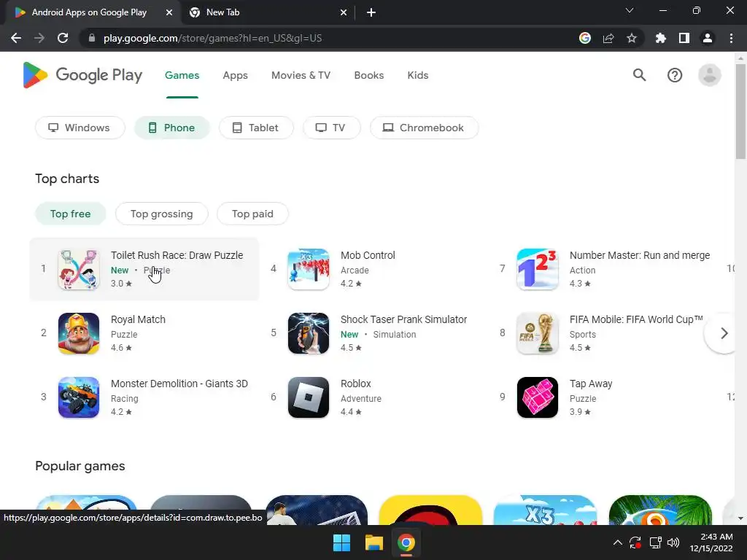
Task: Open File Explorer from taskbar
Action: pos(374,542)
